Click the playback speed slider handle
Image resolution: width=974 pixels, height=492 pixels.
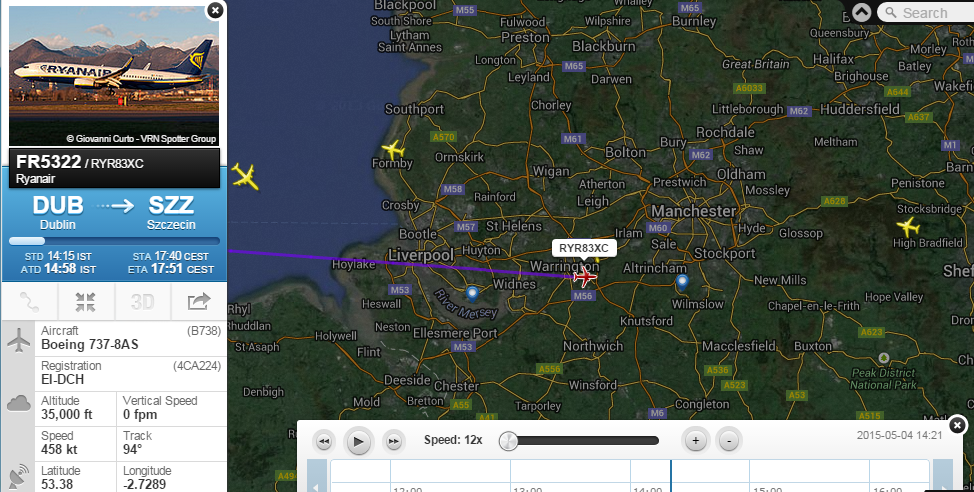coord(508,441)
